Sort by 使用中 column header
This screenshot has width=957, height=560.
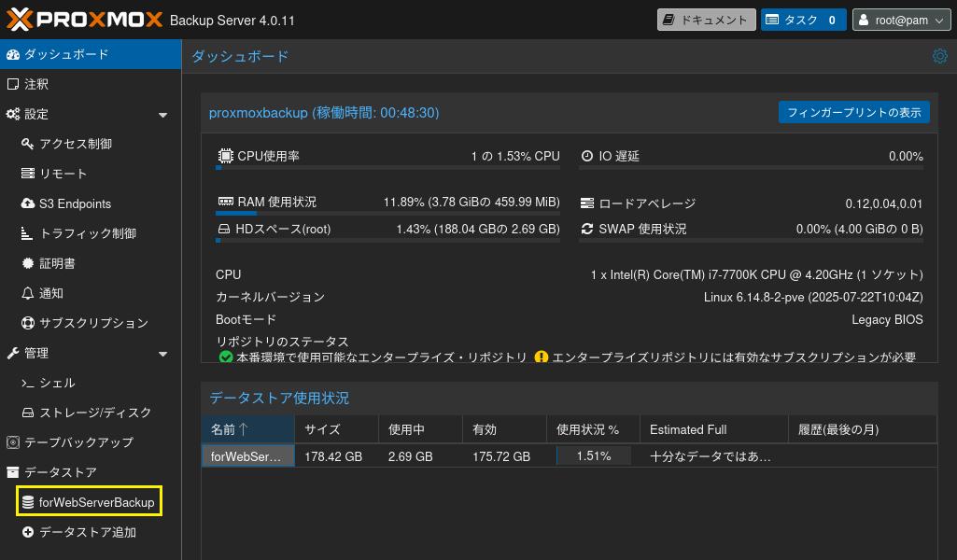point(420,429)
